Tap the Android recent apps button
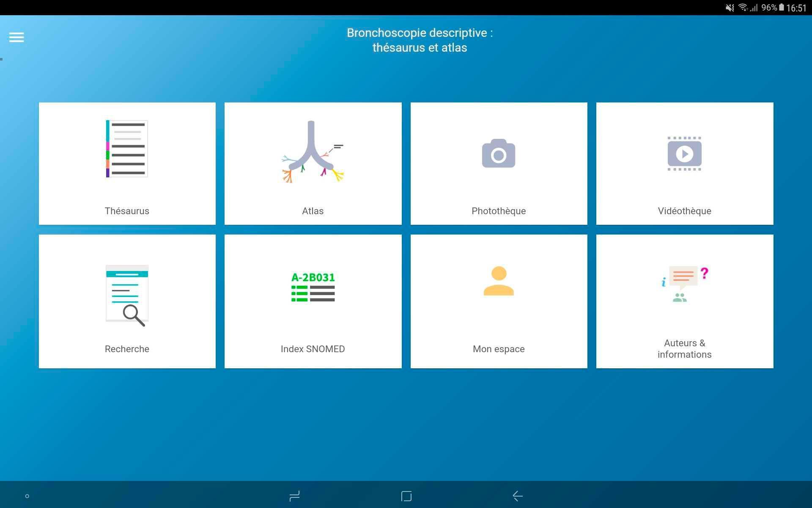The width and height of the screenshot is (812, 508). pyautogui.click(x=294, y=496)
